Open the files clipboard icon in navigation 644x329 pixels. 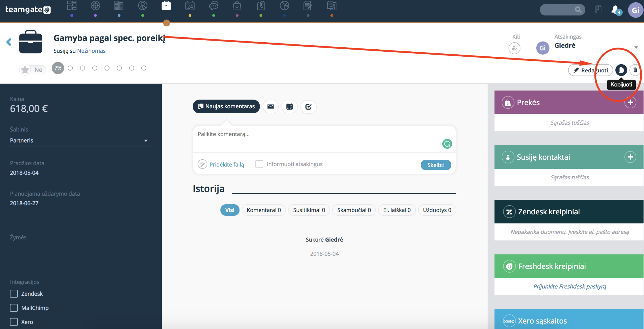[x=261, y=6]
